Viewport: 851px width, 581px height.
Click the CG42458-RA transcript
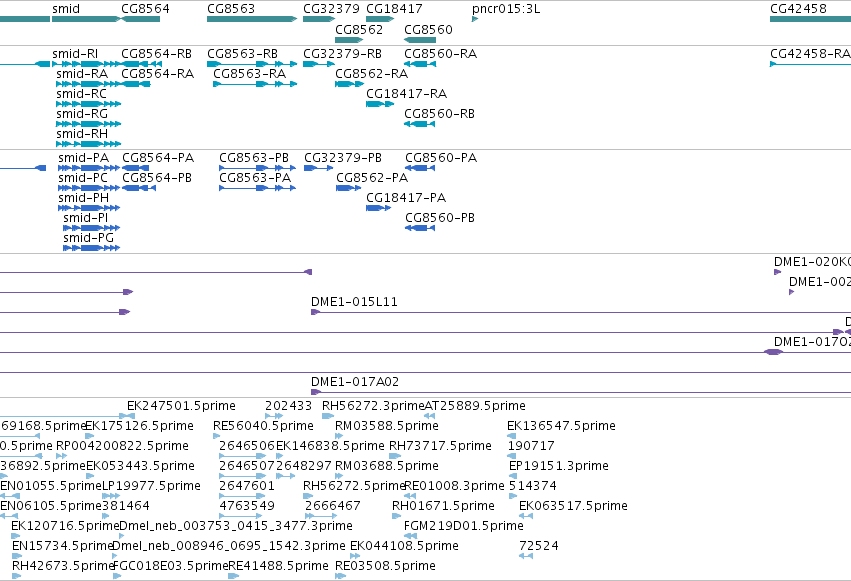(x=810, y=54)
